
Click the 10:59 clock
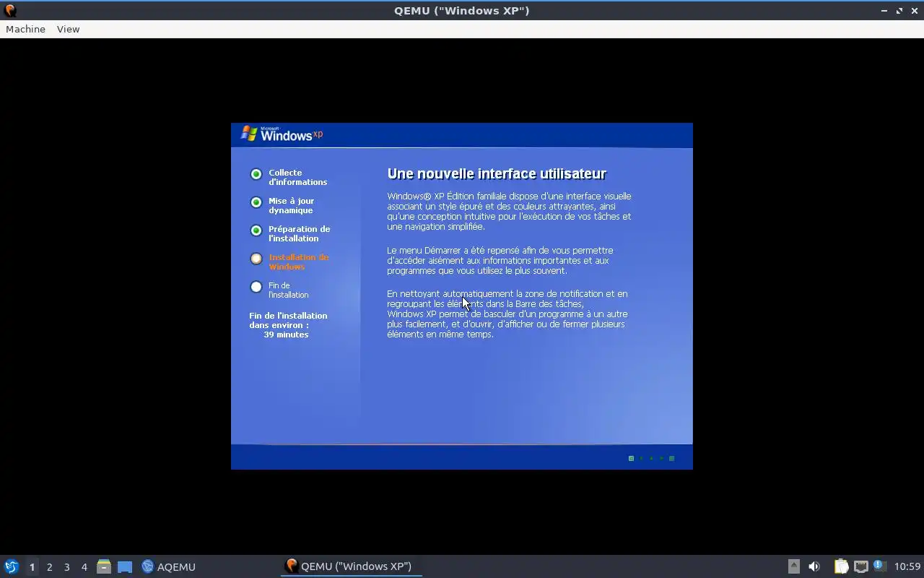click(907, 566)
